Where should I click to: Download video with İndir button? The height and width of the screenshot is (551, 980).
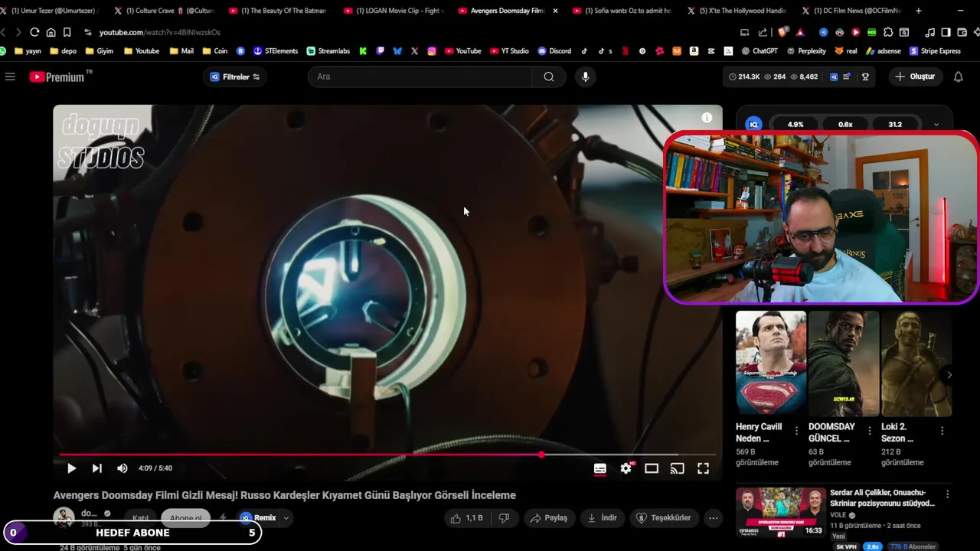point(602,518)
